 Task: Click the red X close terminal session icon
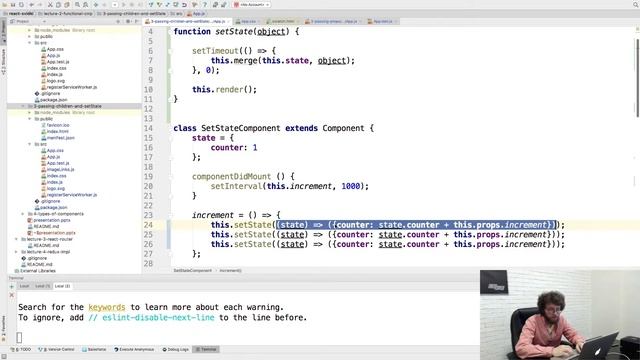coord(11,295)
